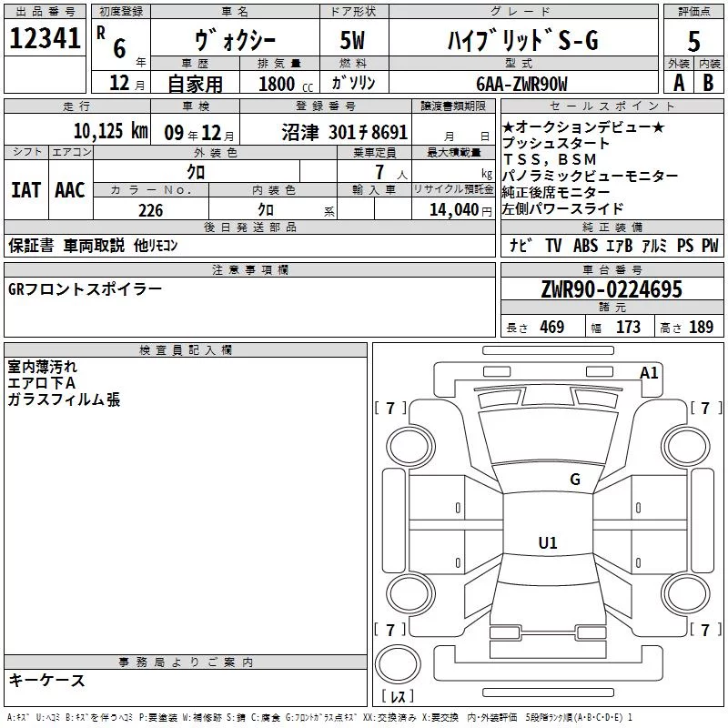
Task: Click height value 189
Action: pos(701,327)
